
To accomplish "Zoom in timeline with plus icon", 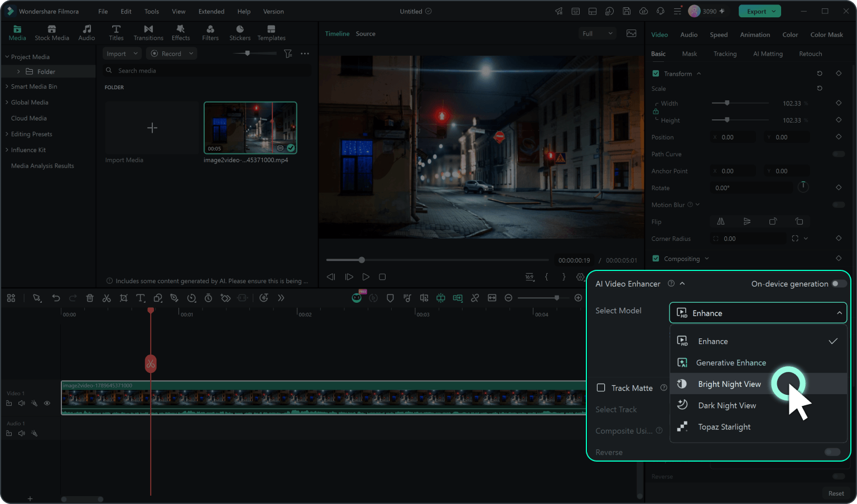I will 578,298.
